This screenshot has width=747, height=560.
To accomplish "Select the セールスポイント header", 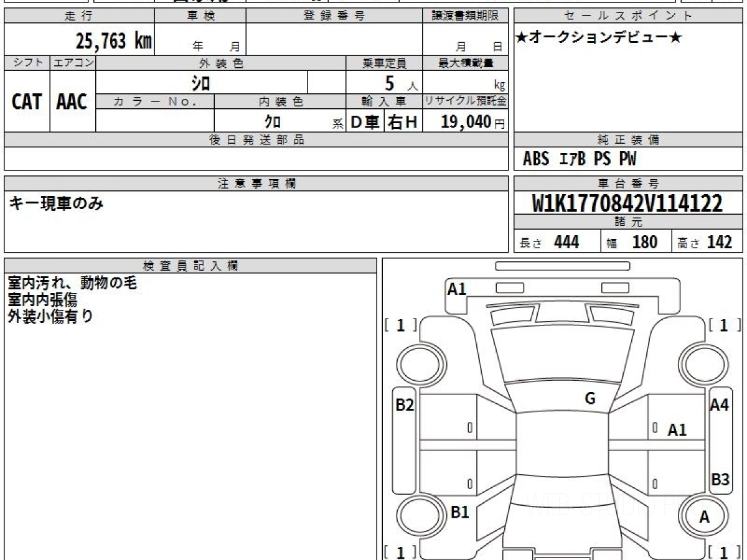I will tap(629, 16).
